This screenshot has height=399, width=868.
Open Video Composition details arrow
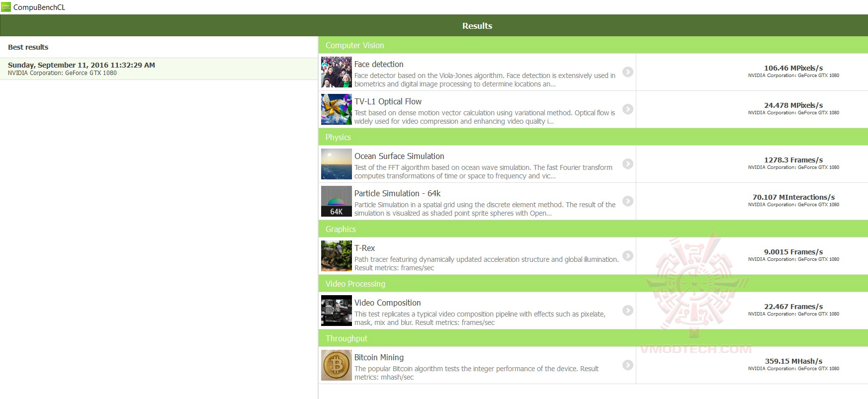(x=628, y=311)
